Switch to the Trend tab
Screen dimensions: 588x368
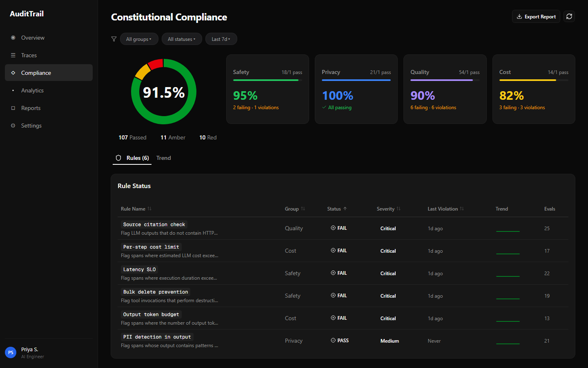pyautogui.click(x=163, y=158)
